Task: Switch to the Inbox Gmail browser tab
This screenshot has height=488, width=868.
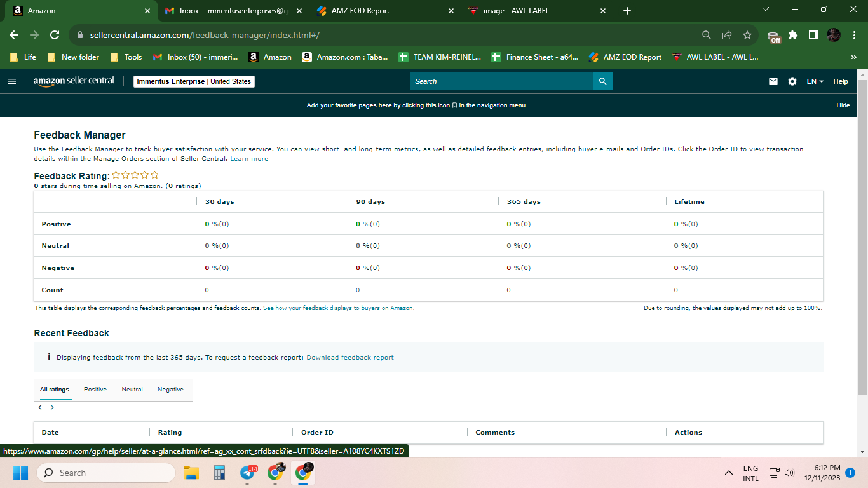Action: coord(232,11)
